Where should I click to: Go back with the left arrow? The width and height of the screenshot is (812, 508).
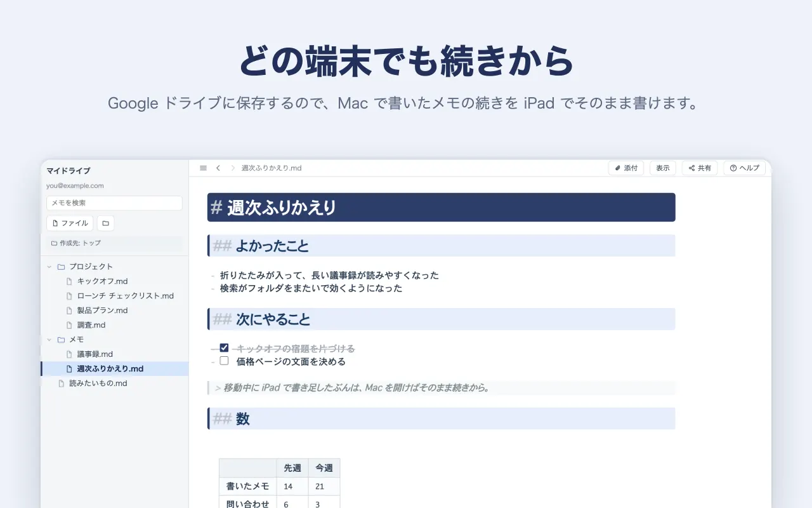(218, 168)
